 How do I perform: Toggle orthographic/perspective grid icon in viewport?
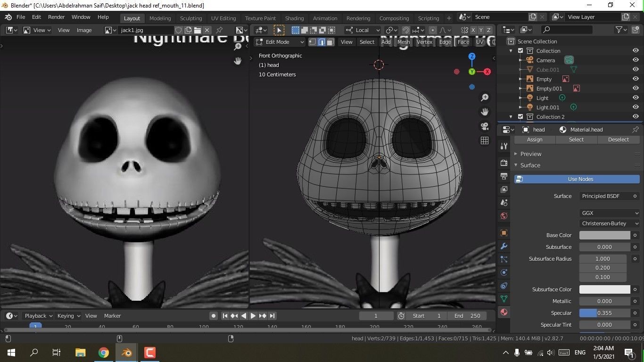tap(485, 140)
